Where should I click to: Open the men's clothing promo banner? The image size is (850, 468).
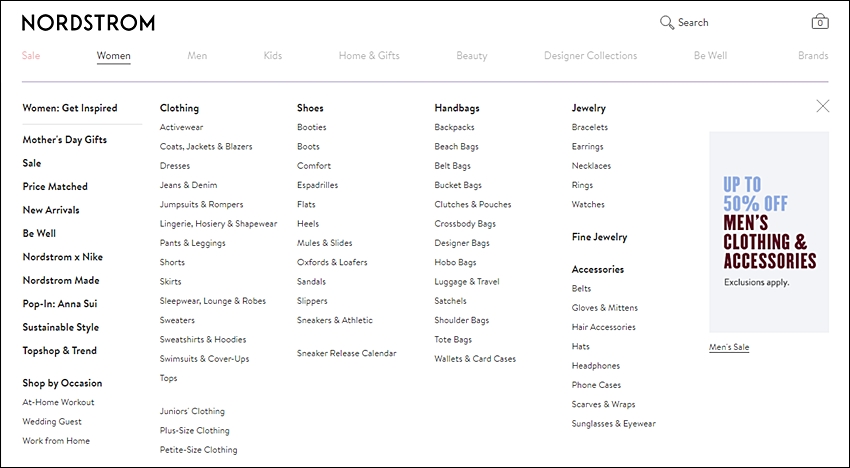(x=769, y=232)
